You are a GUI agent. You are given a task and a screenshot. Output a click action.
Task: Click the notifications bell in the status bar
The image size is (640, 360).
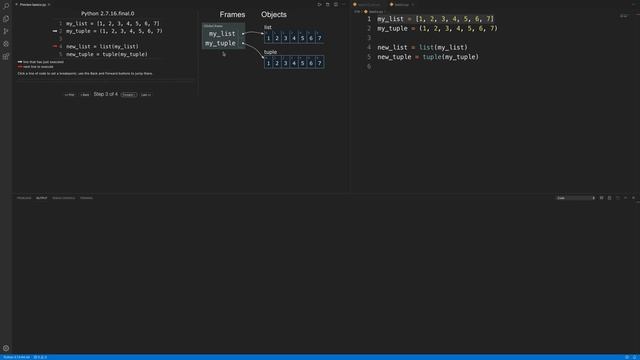tap(635, 357)
